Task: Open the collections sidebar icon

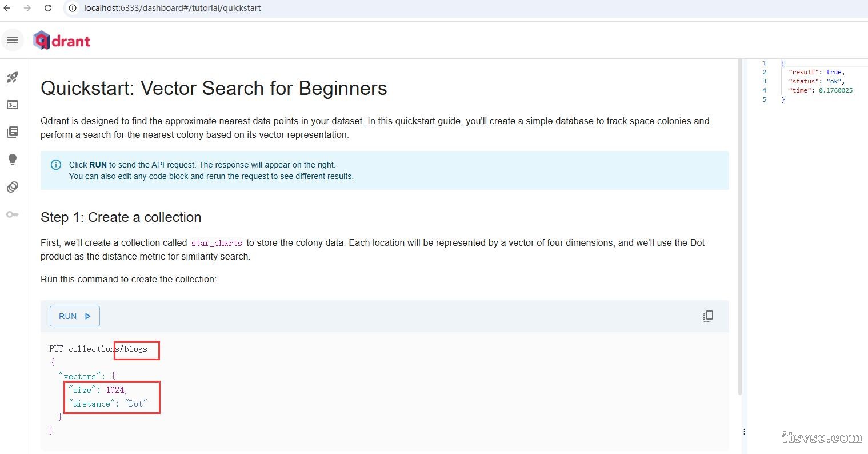Action: coord(13,132)
